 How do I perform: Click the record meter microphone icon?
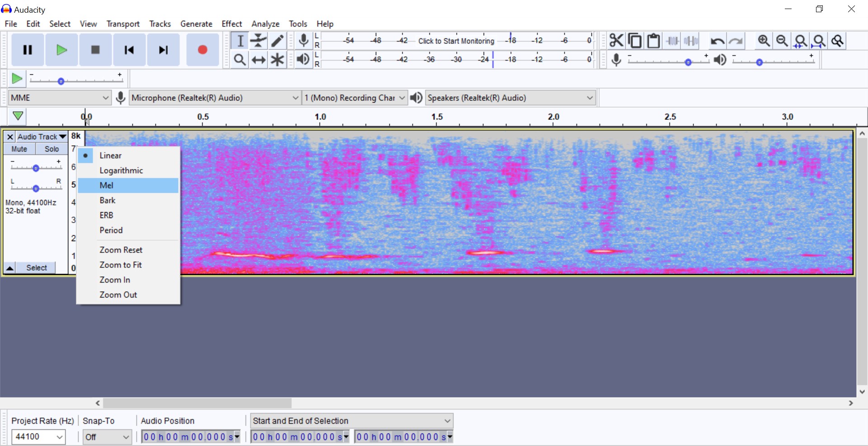304,41
